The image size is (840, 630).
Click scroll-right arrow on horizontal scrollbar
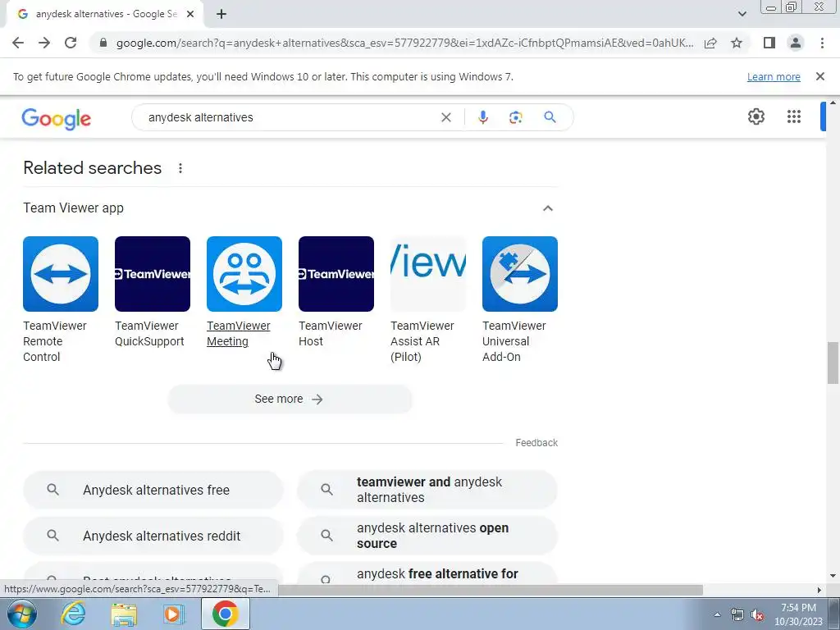[x=819, y=590]
